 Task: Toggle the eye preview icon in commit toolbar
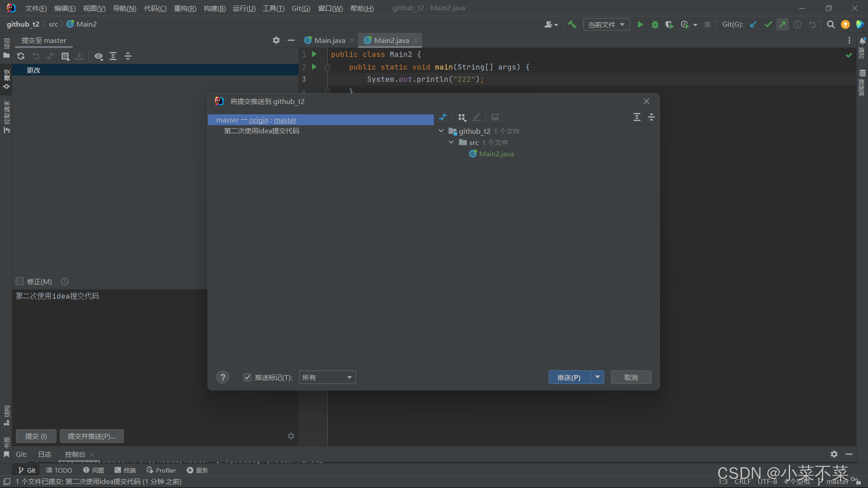point(99,56)
